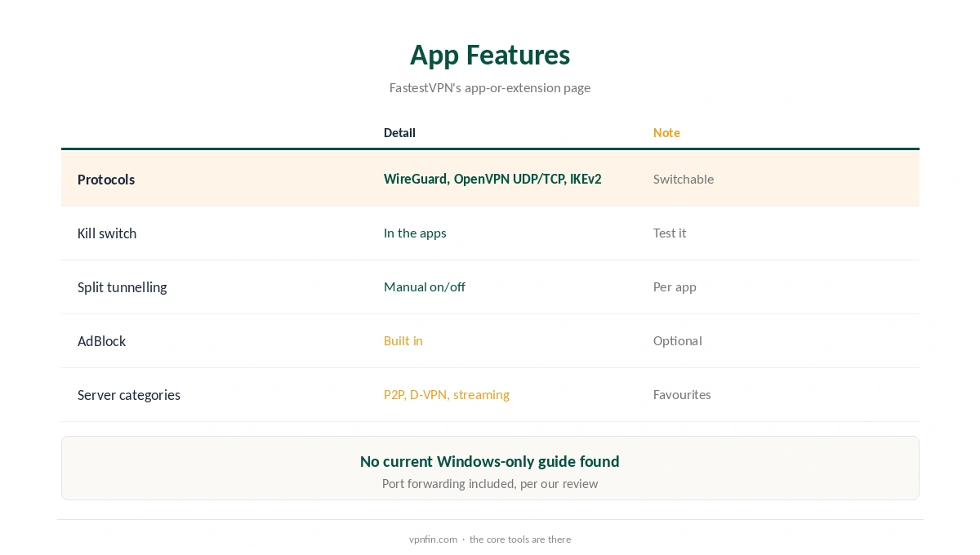Image resolution: width=980 pixels, height=555 pixels.
Task: Click the 'App Features' heading
Action: tap(490, 55)
